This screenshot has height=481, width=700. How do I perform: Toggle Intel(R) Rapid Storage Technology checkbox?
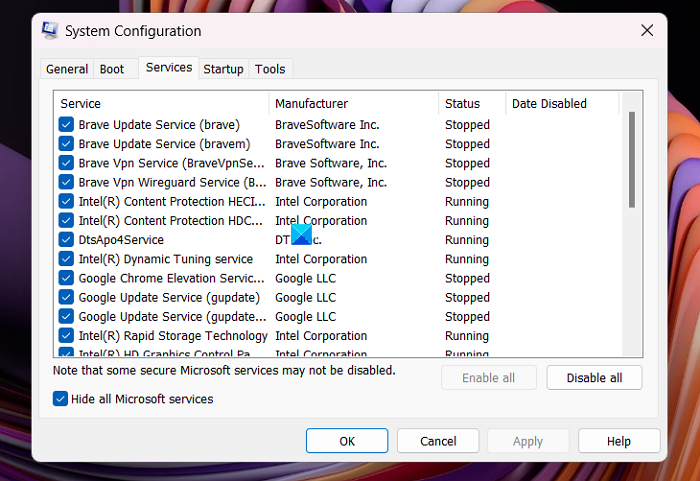click(66, 336)
